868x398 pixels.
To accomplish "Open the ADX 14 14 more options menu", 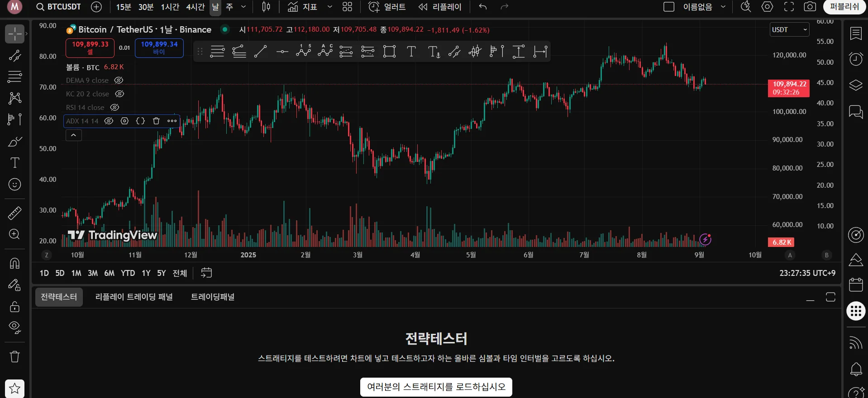I will (x=172, y=121).
